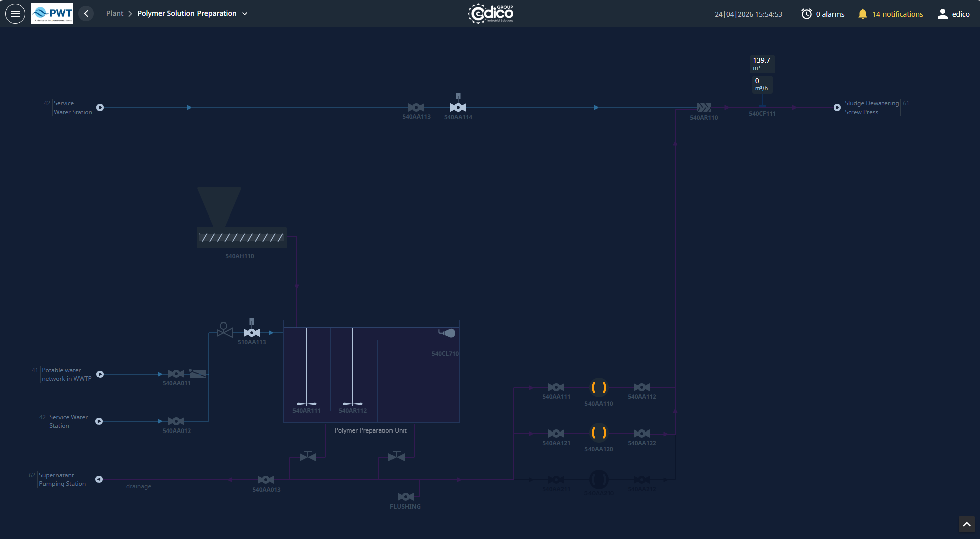Select drainage valve 540AA013 icon
The width and height of the screenshot is (980, 539).
[x=266, y=479]
